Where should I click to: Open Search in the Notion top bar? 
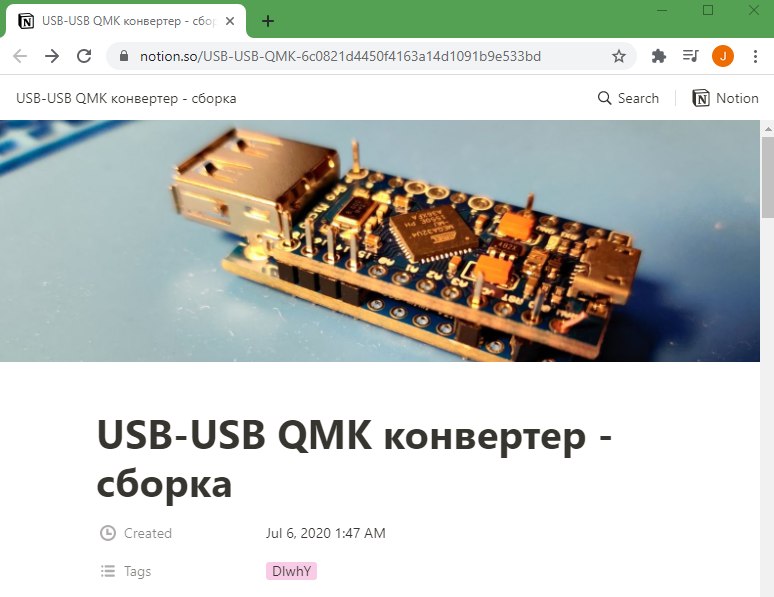(628, 98)
